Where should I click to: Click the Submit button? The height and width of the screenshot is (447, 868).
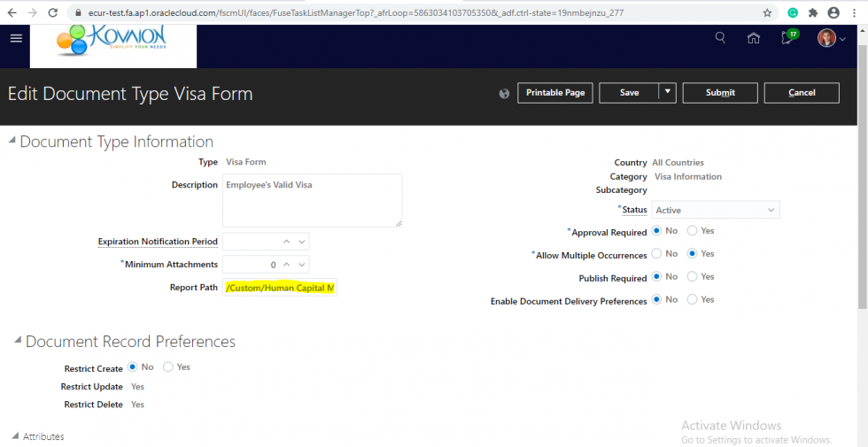pyautogui.click(x=720, y=92)
